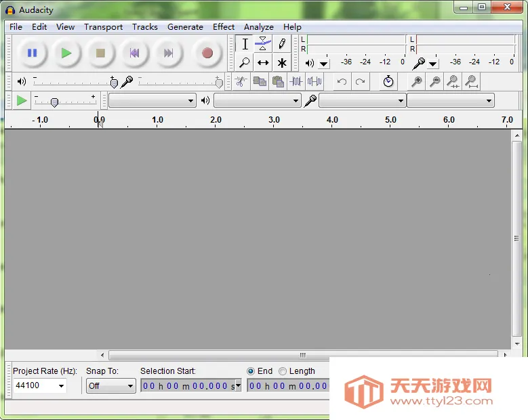
Task: Select the Time Shift tool
Action: tap(263, 62)
